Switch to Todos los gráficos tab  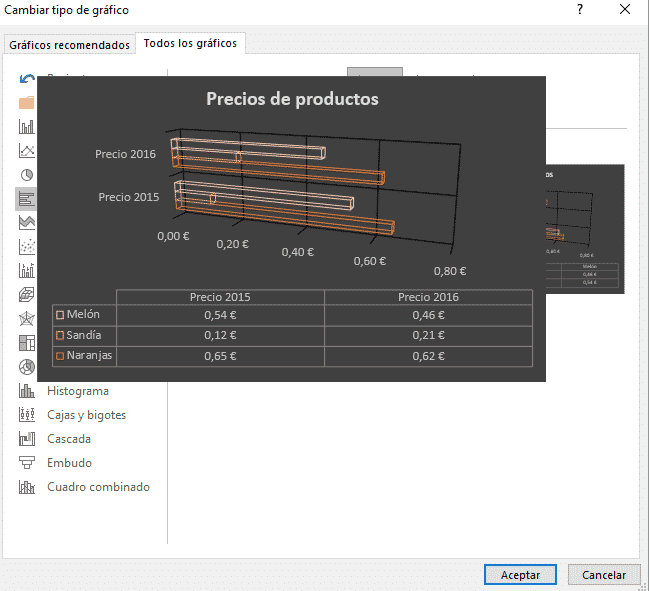pos(190,43)
